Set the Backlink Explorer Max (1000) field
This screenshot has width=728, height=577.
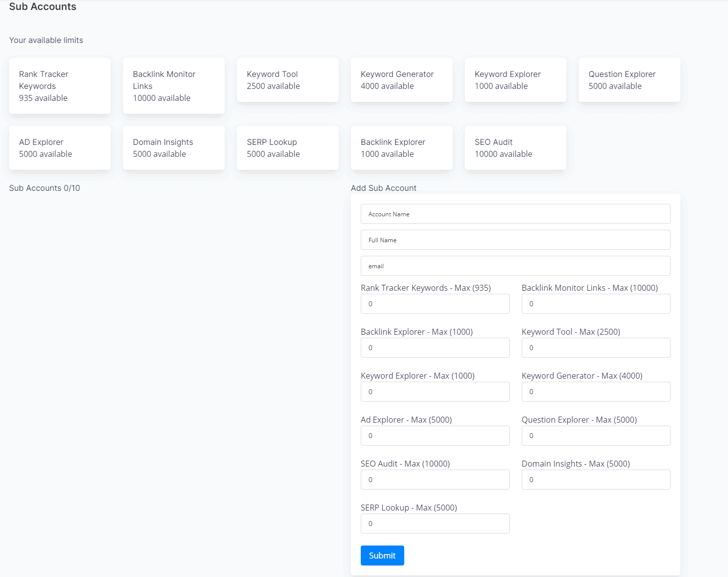tap(435, 348)
